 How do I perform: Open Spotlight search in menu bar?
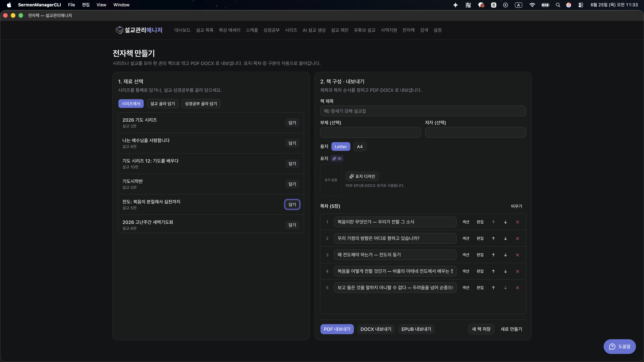tap(558, 5)
